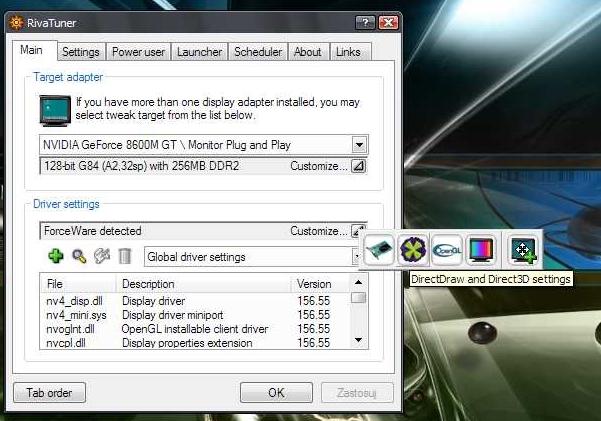The image size is (601, 421).
Task: Open DirectDraw and Direct3D settings icon
Action: 412,250
